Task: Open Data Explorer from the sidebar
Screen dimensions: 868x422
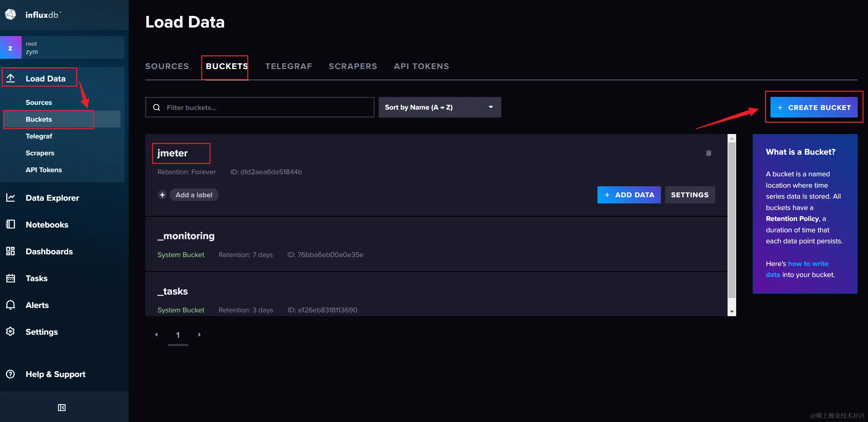Action: (x=52, y=198)
